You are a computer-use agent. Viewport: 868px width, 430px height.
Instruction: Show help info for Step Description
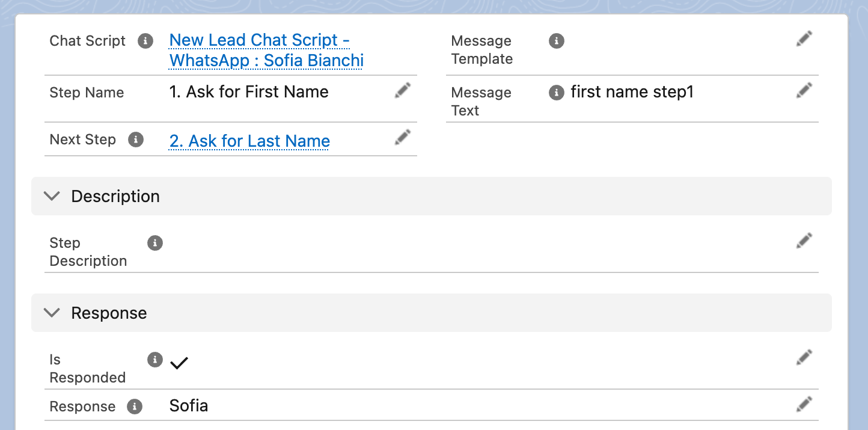(x=155, y=243)
